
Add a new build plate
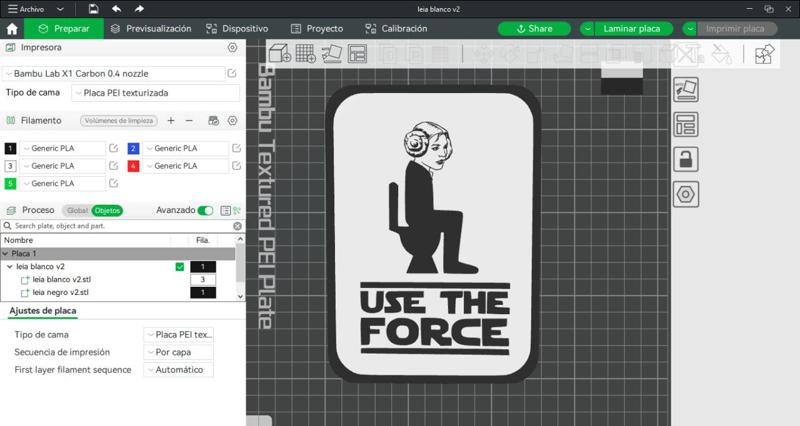click(306, 54)
